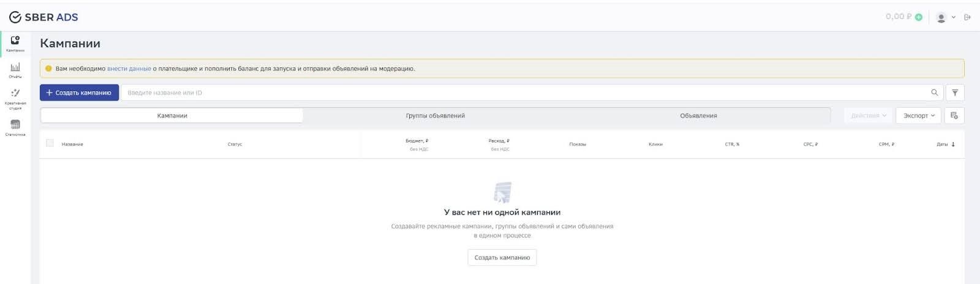The image size is (980, 284).
Task: Open the filter funnel button
Action: (x=955, y=92)
